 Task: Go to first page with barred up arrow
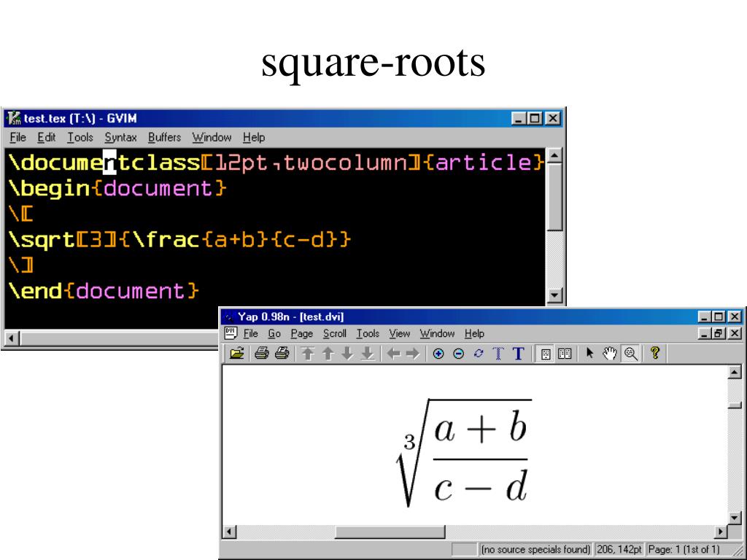[309, 354]
